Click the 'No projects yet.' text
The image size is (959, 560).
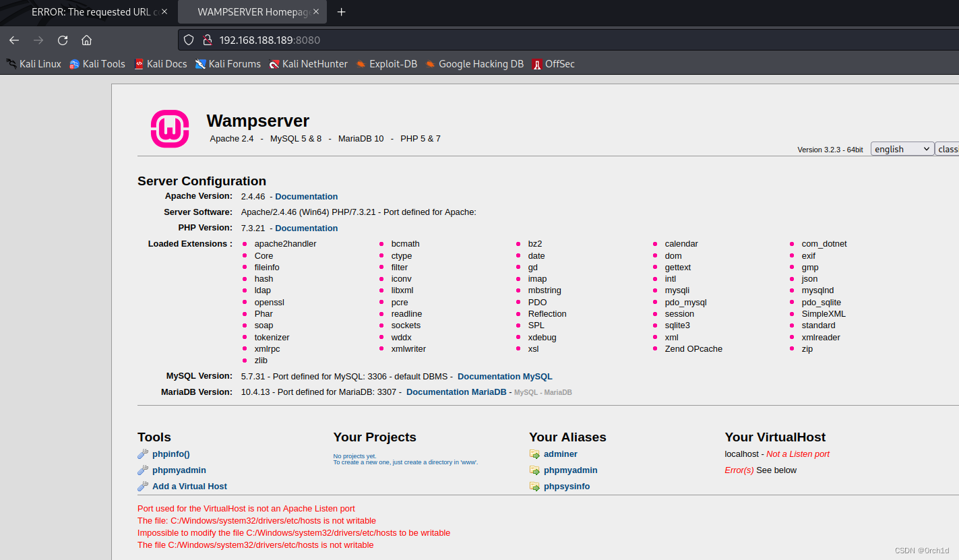[354, 456]
